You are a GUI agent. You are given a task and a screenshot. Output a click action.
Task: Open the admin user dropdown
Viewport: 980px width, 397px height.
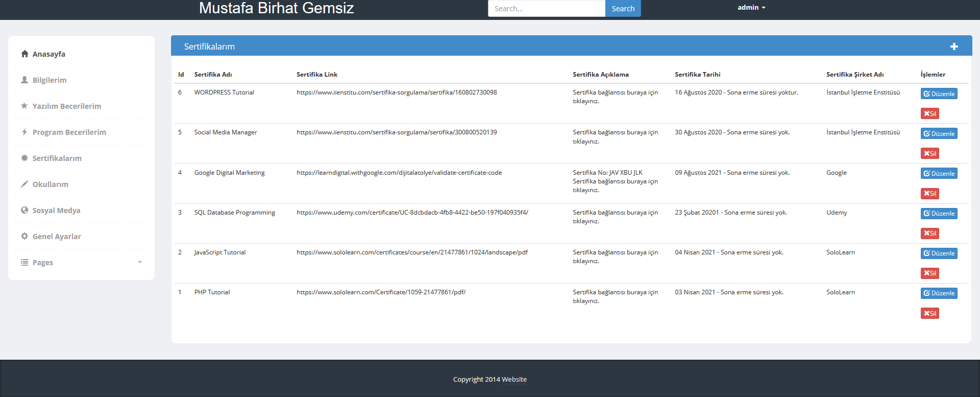pyautogui.click(x=751, y=8)
